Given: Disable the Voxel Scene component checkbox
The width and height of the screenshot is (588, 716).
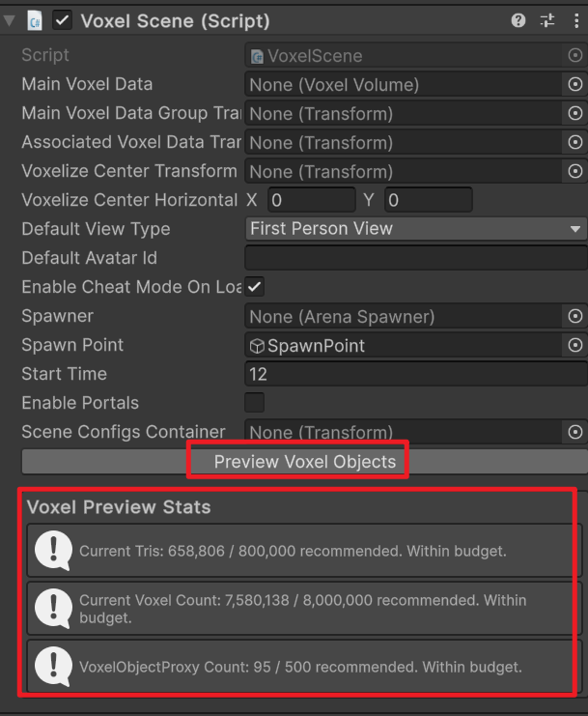Looking at the screenshot, I should pyautogui.click(x=62, y=21).
